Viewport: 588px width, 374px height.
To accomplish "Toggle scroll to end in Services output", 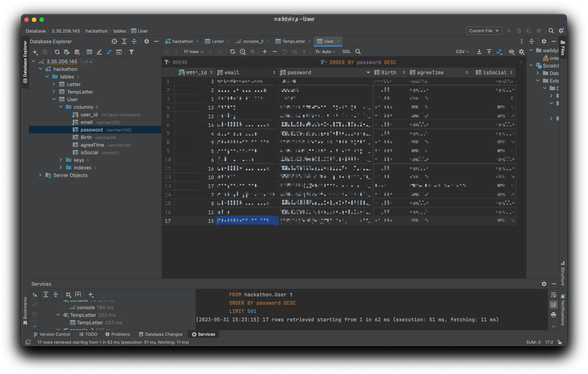I will coord(553,304).
